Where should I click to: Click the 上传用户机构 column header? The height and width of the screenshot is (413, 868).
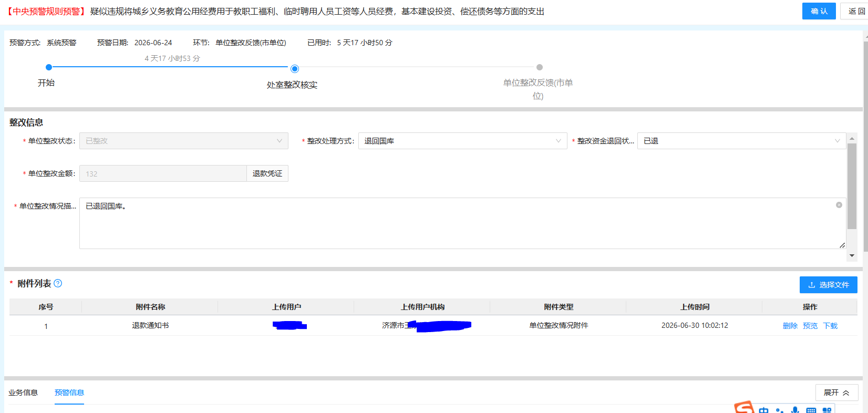click(x=422, y=307)
